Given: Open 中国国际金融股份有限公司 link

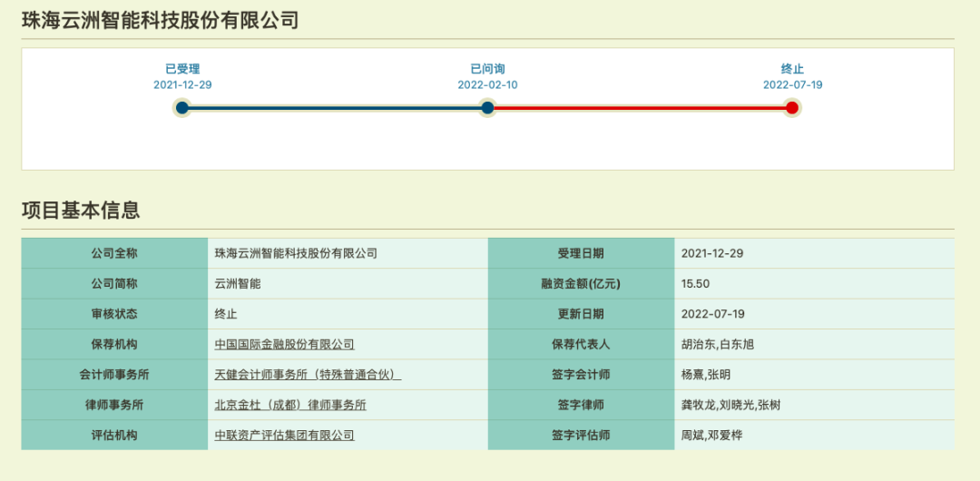Looking at the screenshot, I should tap(284, 344).
